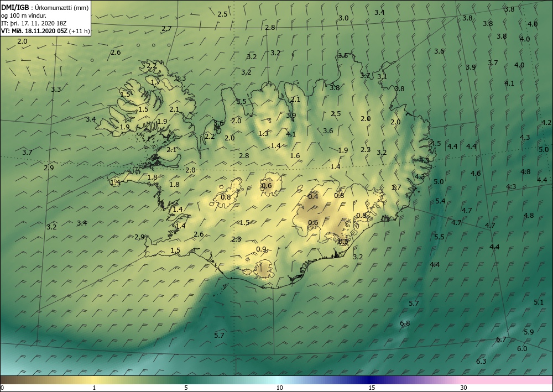
Task: Click the '2.7' value on the map
Action: tap(166, 29)
